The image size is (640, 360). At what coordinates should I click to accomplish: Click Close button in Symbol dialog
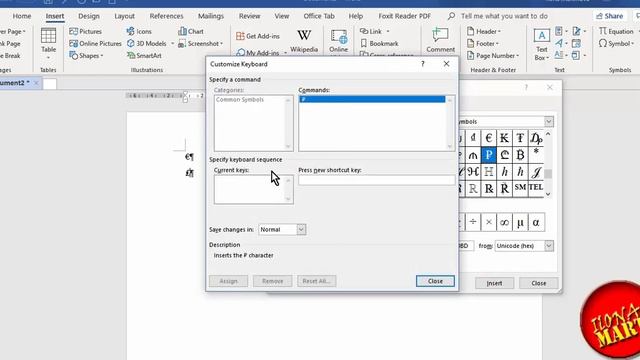(538, 283)
